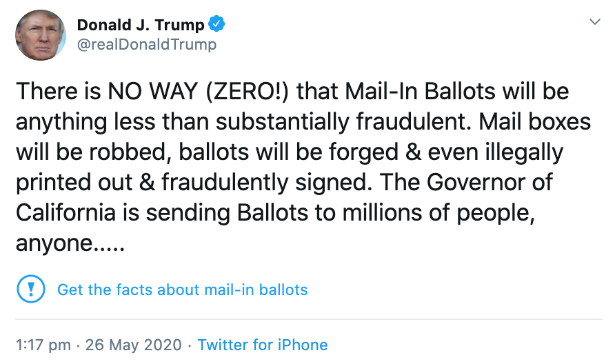
Task: Click the trailing 'anyone.....' tweet text
Action: coord(70,243)
